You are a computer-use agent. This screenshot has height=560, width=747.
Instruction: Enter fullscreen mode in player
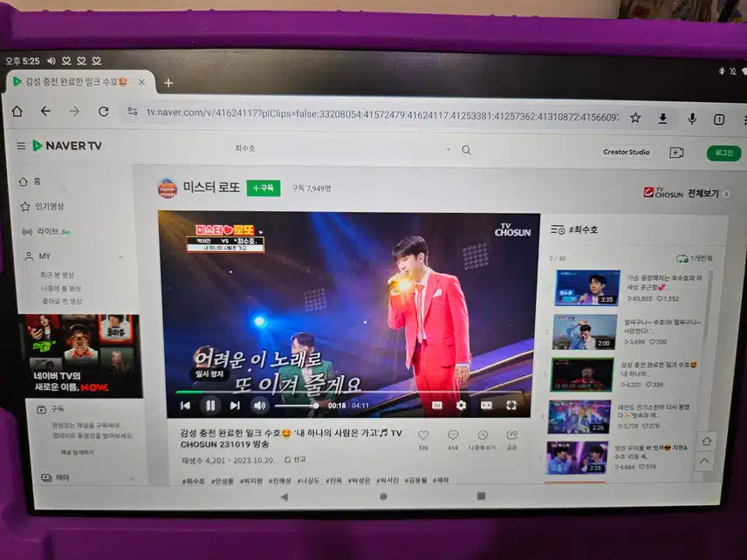click(511, 406)
